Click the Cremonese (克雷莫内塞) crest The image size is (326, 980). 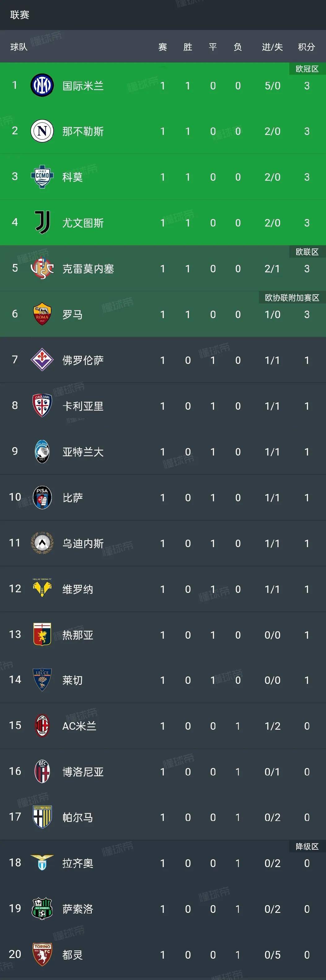tap(43, 268)
